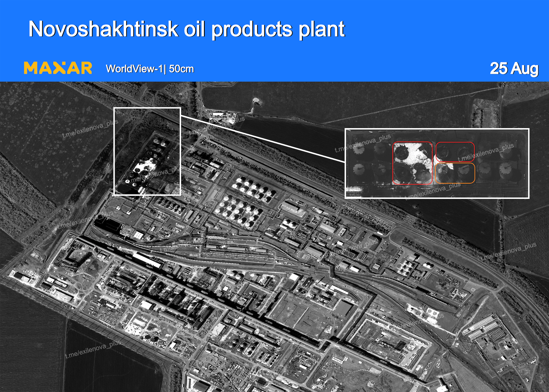Click the long white roofed building by rail yard

point(146,260)
